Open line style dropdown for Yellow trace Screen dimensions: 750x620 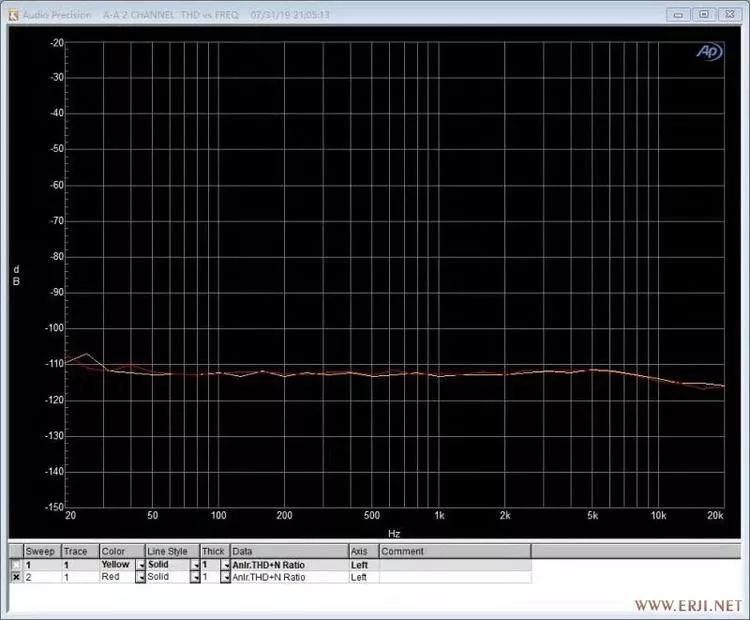[x=195, y=565]
